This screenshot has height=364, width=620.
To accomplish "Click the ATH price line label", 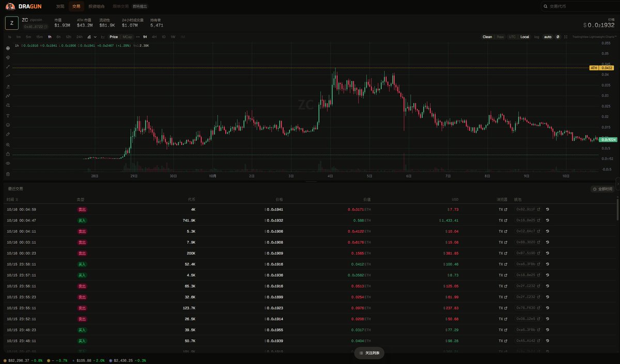I will click(601, 68).
